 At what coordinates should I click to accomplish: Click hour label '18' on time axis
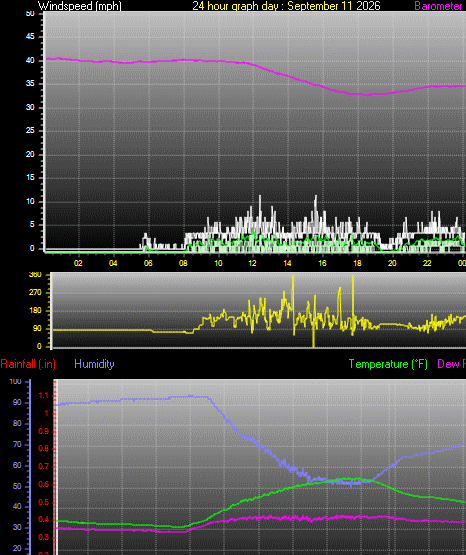point(357,263)
